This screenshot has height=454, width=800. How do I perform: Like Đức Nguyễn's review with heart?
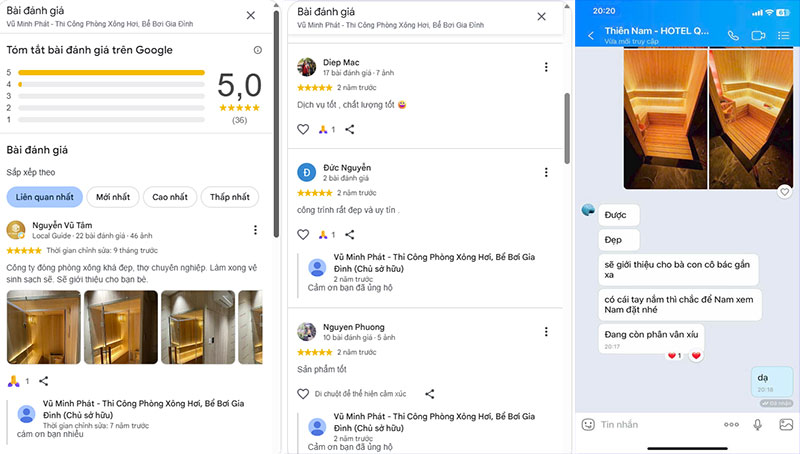pyautogui.click(x=303, y=234)
